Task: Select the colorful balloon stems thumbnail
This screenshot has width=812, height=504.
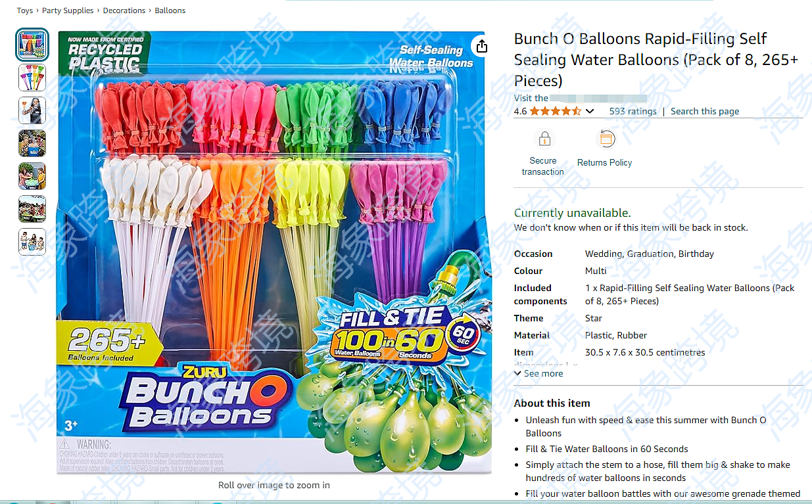Action: (32, 78)
